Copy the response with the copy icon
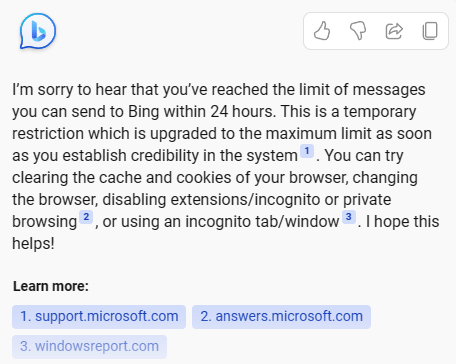The width and height of the screenshot is (456, 364). tap(430, 31)
